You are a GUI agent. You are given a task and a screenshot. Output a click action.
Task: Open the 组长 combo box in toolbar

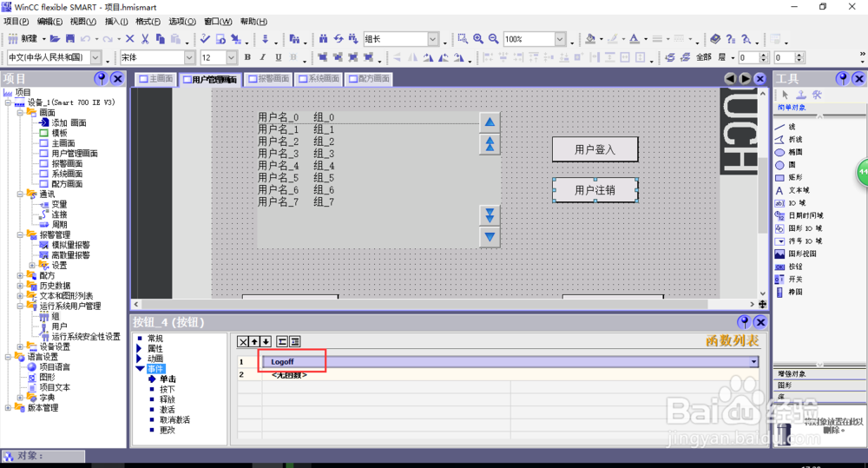[x=432, y=39]
